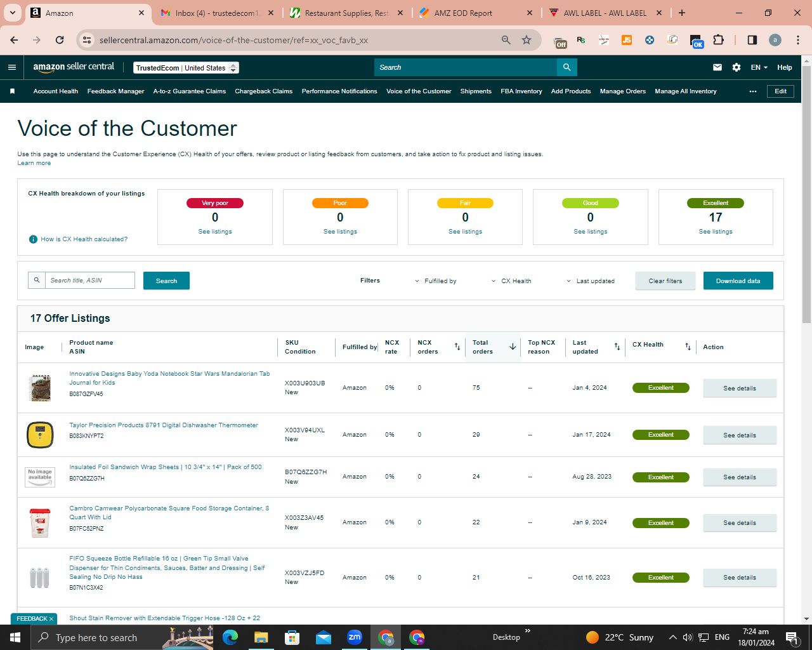This screenshot has height=650, width=812.
Task: Click the Clear filters button
Action: 665,281
